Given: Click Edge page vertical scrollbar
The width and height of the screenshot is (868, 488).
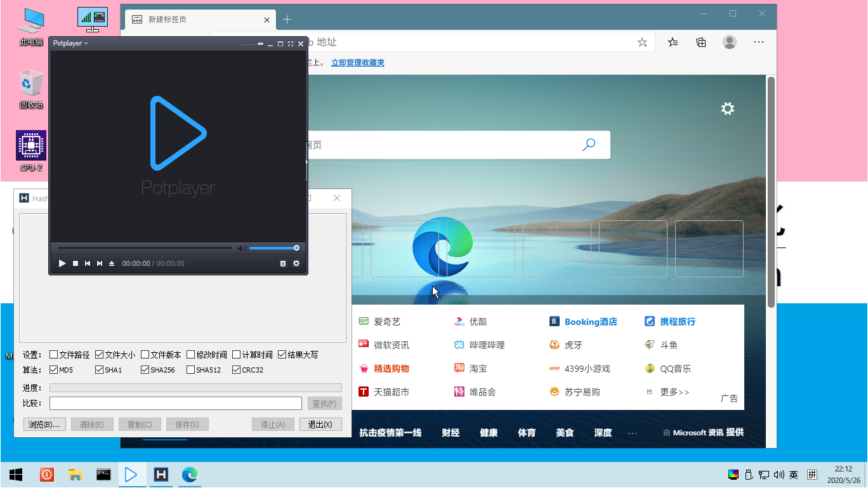Looking at the screenshot, I should point(771,192).
